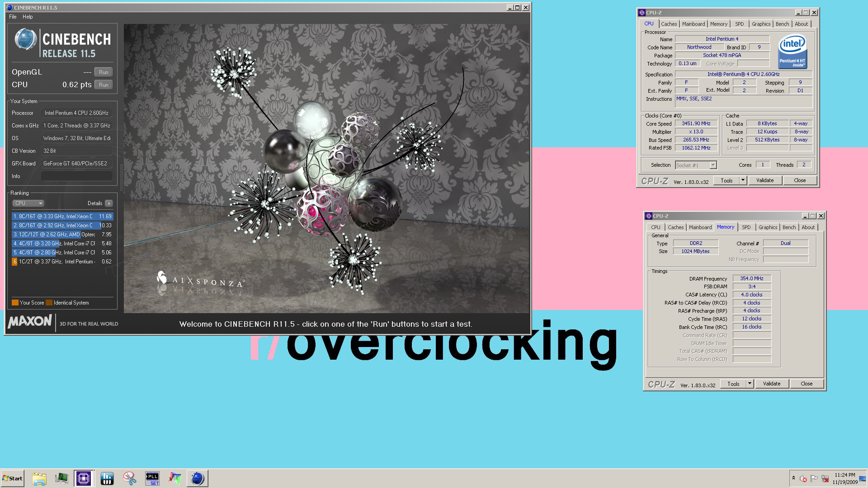The width and height of the screenshot is (868, 488).
Task: Open the Help menu in Cinebench
Action: click(x=28, y=17)
